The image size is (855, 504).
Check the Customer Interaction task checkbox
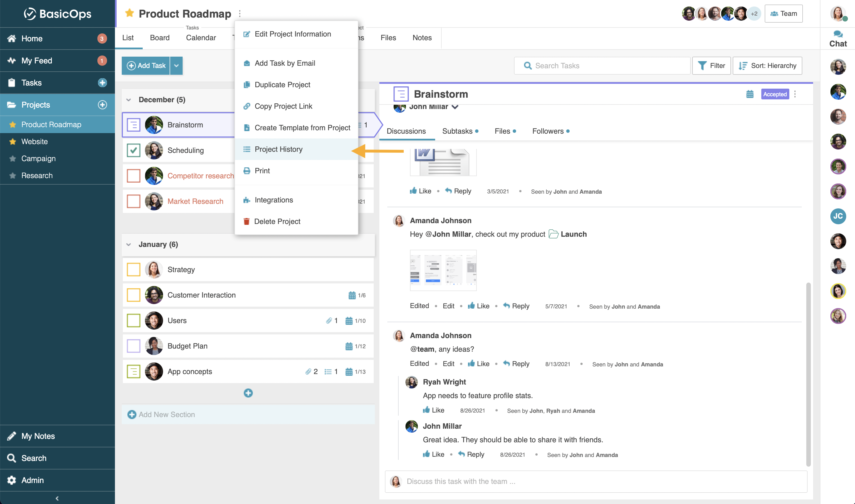pos(133,295)
